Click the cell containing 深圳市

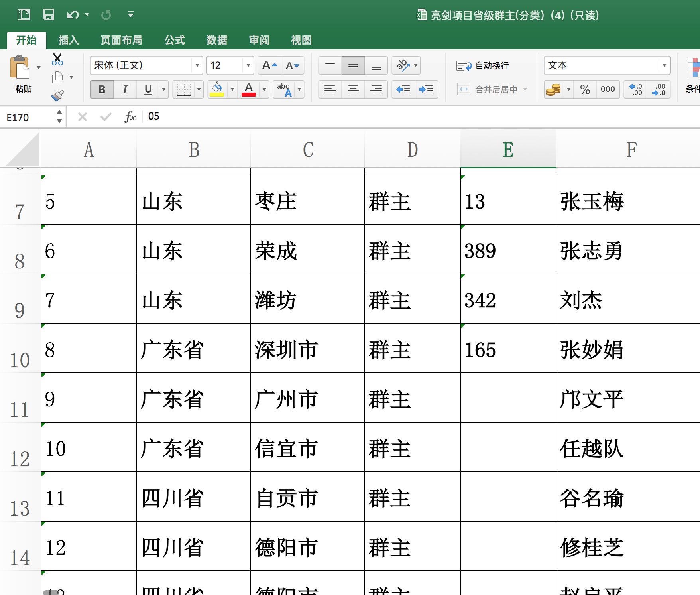307,349
